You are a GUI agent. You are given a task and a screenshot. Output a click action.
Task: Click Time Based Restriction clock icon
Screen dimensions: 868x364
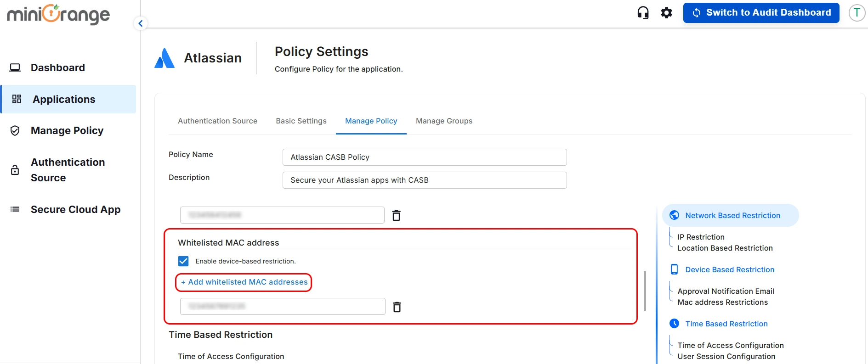[x=674, y=324]
